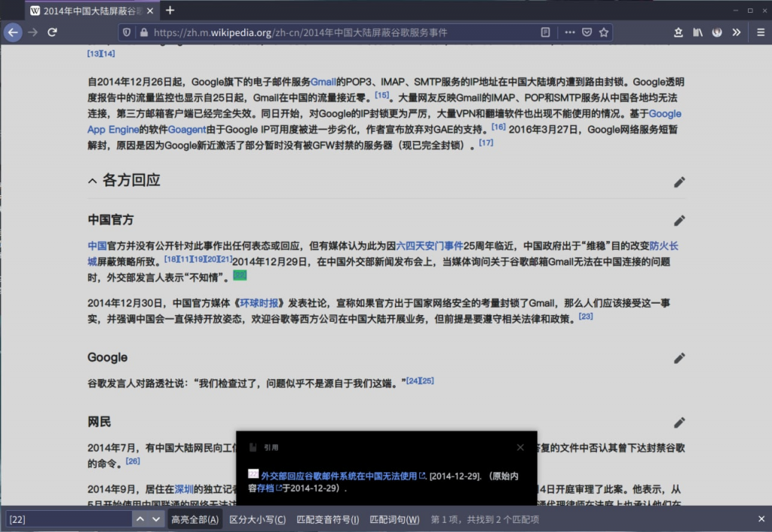This screenshot has width=772, height=532.
Task: Open the Firefox hamburger menu
Action: pyautogui.click(x=757, y=32)
